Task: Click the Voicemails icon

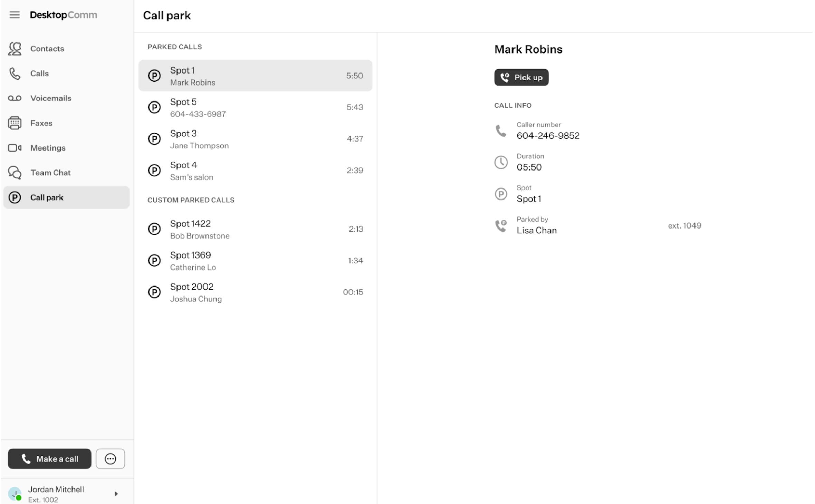Action: click(15, 98)
